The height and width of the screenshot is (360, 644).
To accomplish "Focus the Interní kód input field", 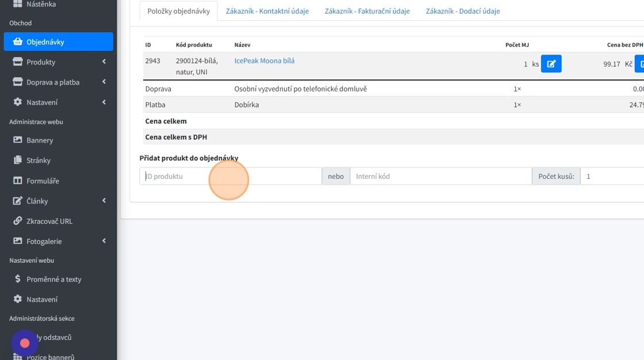I will click(440, 177).
